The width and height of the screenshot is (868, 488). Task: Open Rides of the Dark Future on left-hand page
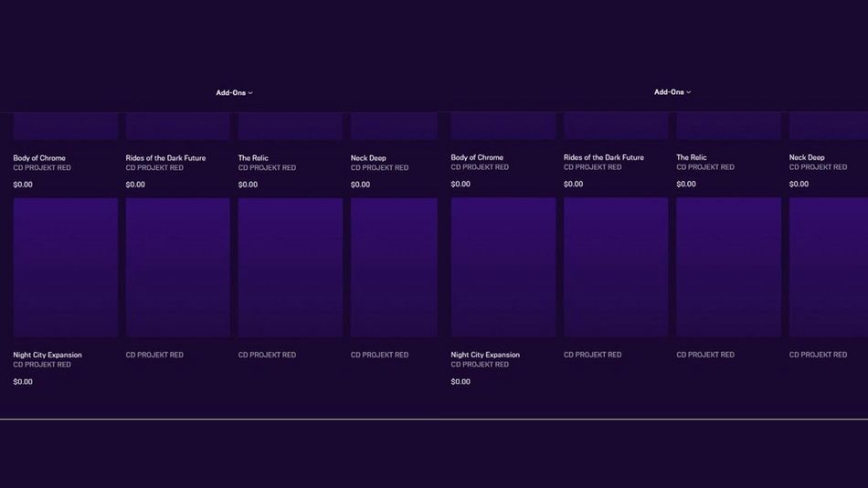tap(165, 158)
